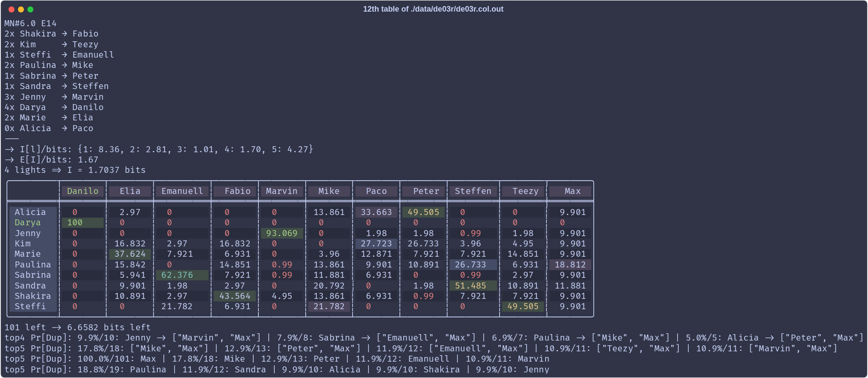Image resolution: width=868 pixels, height=378 pixels.
Task: Click the 'Teezy' column header
Action: point(523,191)
